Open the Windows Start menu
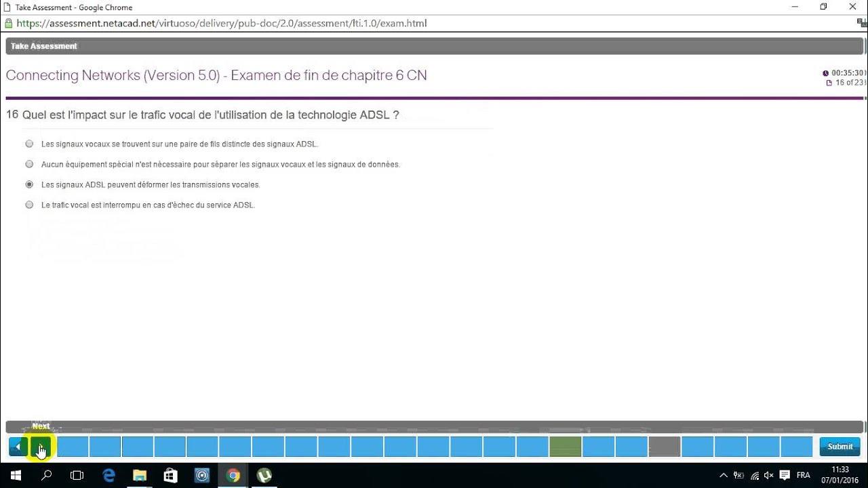Viewport: 868px width, 488px height. 16,475
